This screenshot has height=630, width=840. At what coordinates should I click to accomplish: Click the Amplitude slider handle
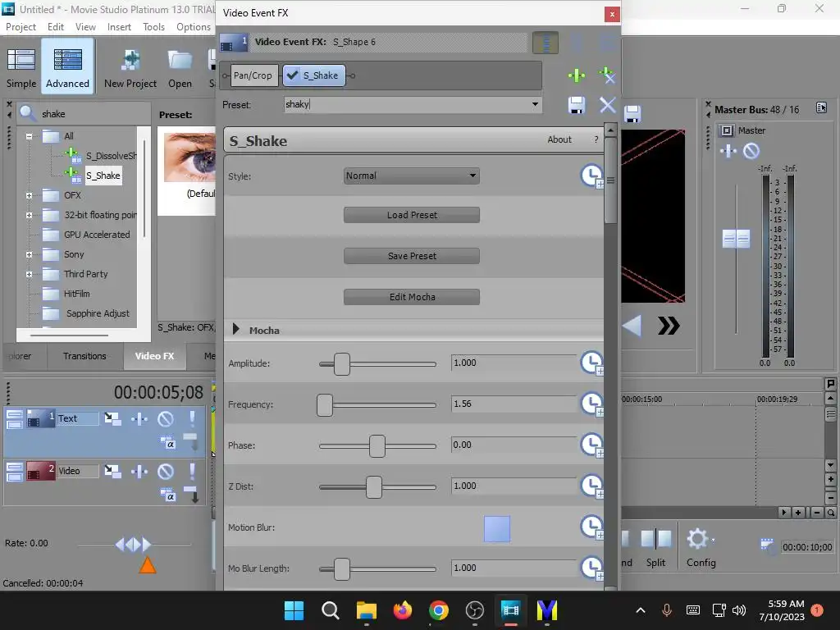point(342,364)
